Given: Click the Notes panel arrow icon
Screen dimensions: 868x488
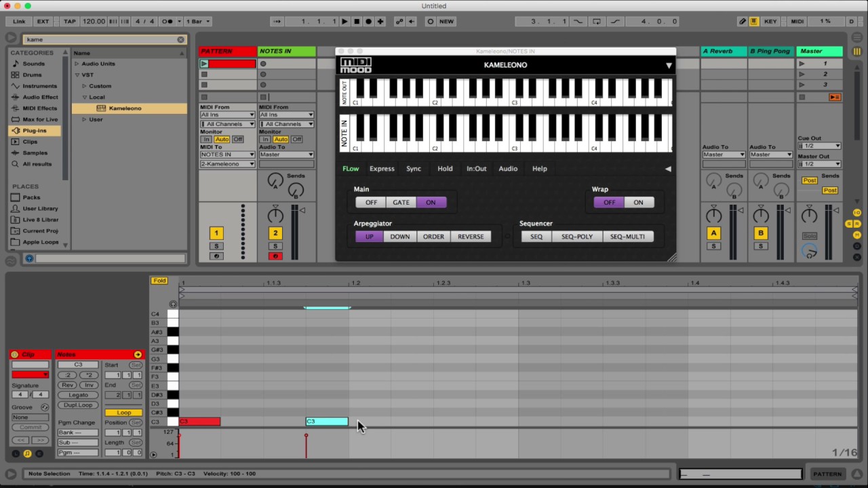Looking at the screenshot, I should click(138, 354).
